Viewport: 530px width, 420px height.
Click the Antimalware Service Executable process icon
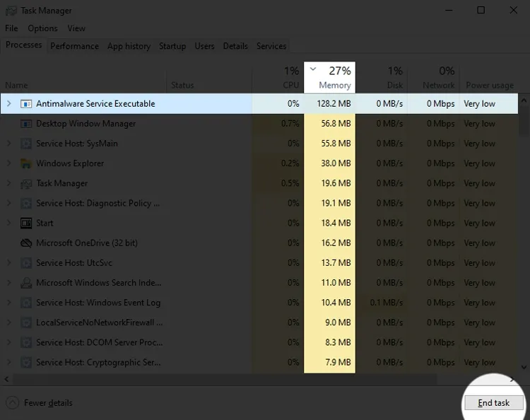coord(26,104)
